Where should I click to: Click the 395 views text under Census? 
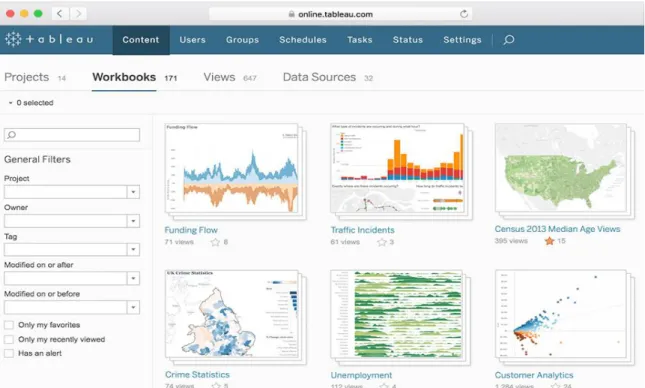pyautogui.click(x=511, y=241)
